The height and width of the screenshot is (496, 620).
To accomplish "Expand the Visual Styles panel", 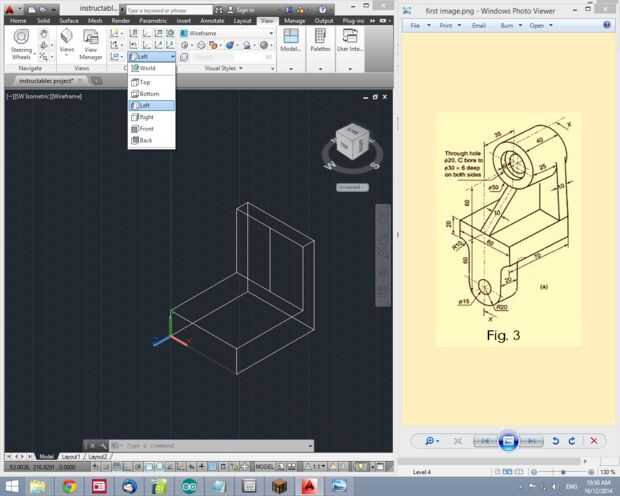I will tap(223, 68).
